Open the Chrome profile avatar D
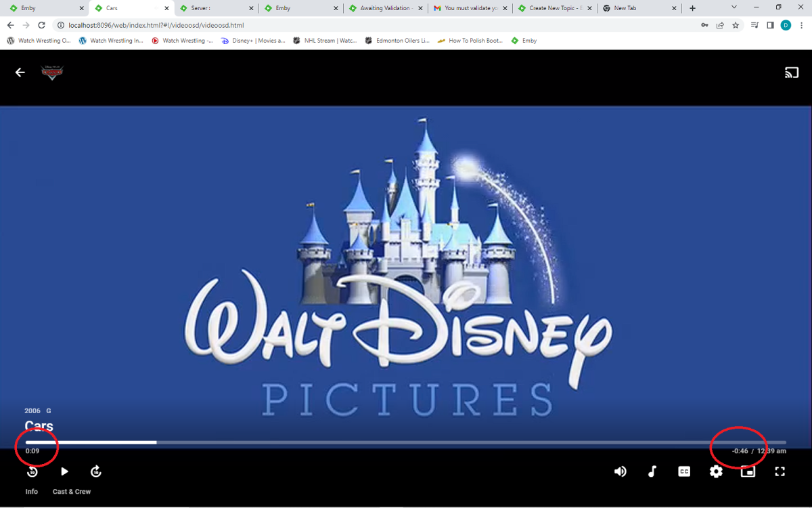Viewport: 812px width, 508px height. click(x=786, y=25)
